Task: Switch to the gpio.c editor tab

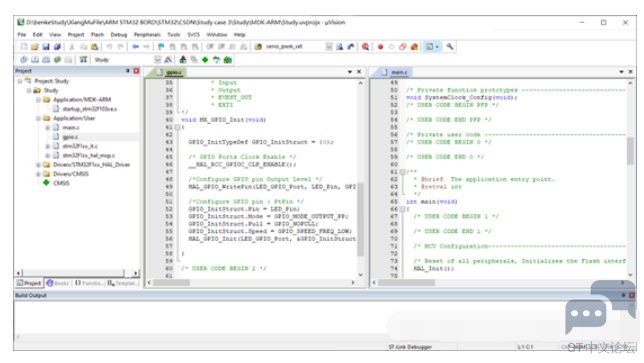Action: coord(170,72)
